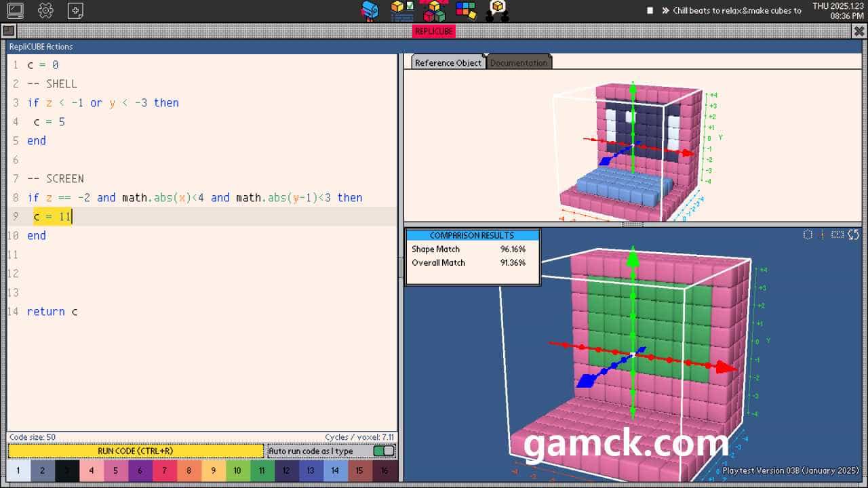Select color swatch 15 (brown)
The height and width of the screenshot is (488, 868).
(360, 470)
